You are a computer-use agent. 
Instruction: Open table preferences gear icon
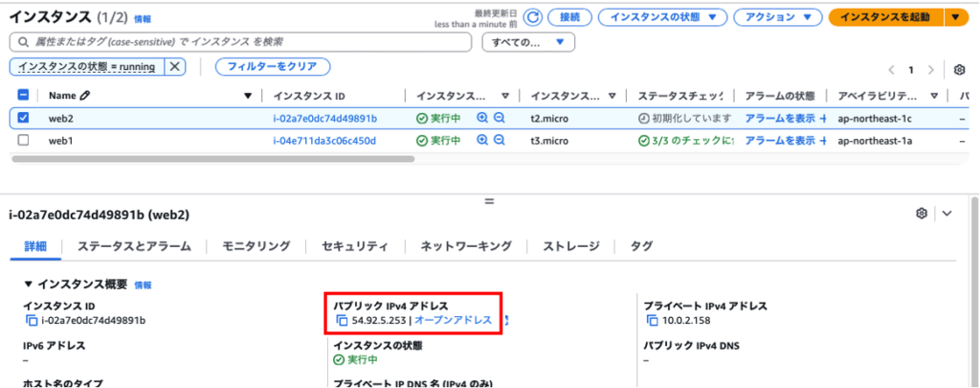point(959,70)
